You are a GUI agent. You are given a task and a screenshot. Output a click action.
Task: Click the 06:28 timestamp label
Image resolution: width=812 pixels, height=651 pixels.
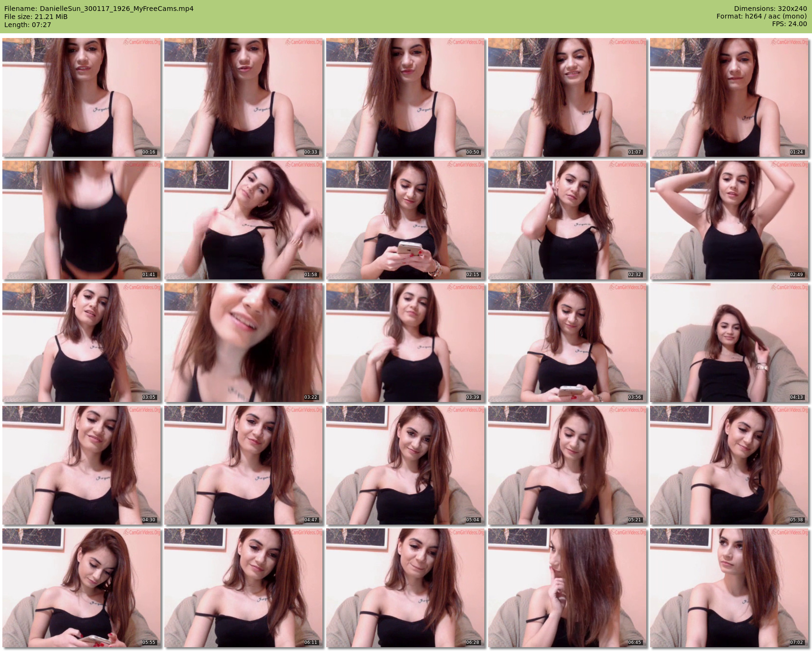pyautogui.click(x=472, y=642)
